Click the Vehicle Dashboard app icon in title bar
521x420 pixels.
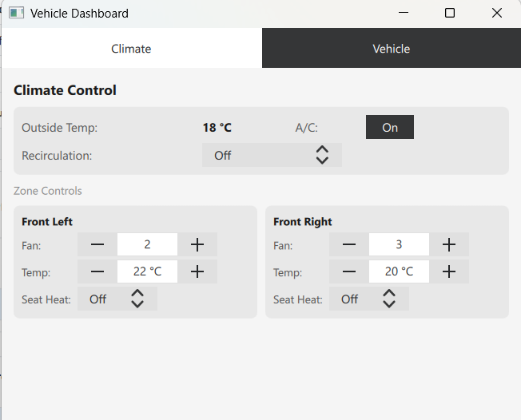(16, 13)
